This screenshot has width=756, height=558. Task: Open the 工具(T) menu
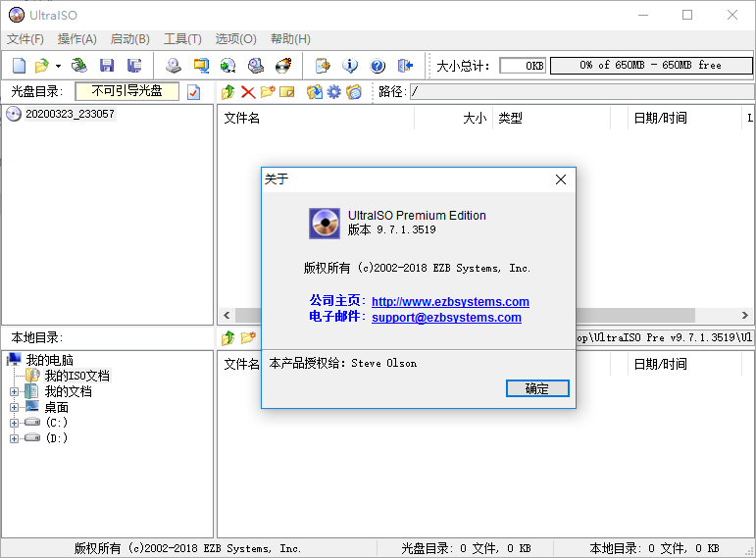(182, 39)
